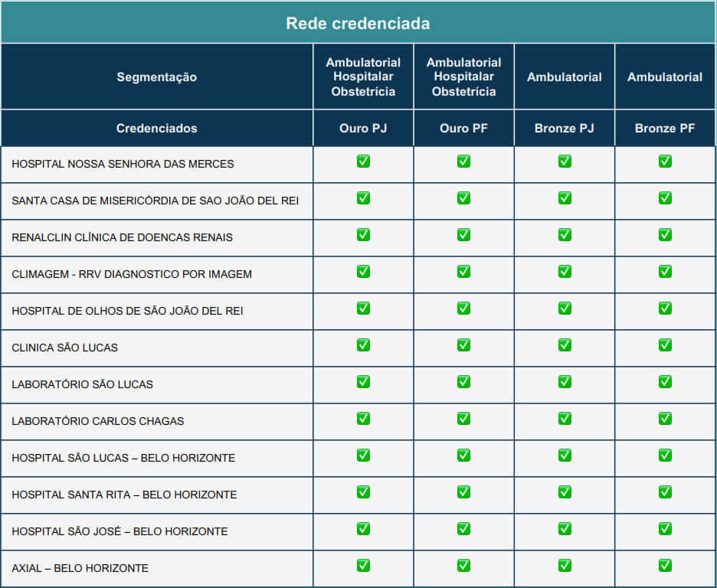Click Bronze PJ checkmark for Climagem row
The height and width of the screenshot is (588, 717).
(x=565, y=271)
